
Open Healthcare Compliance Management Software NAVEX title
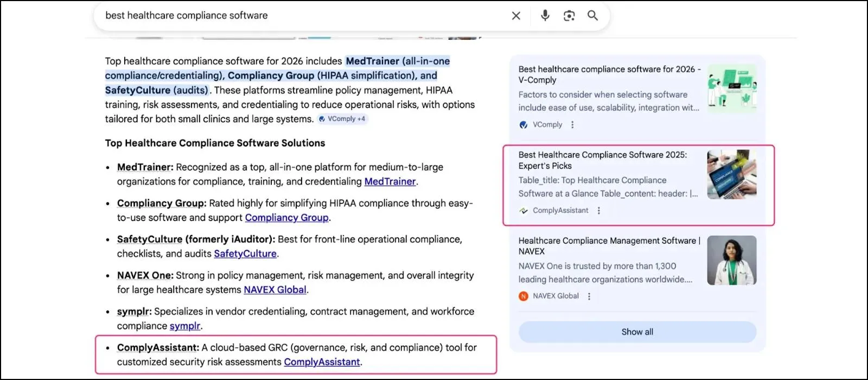pyautogui.click(x=609, y=246)
